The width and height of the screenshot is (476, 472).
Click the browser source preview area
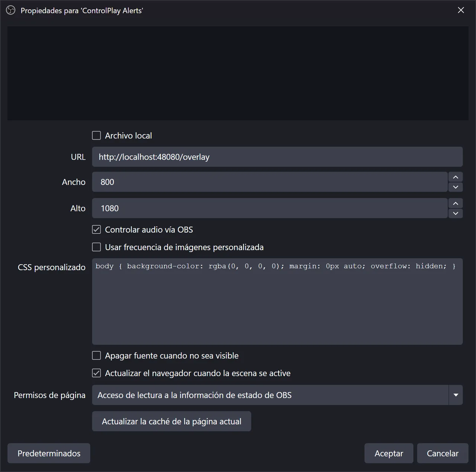tap(238, 73)
